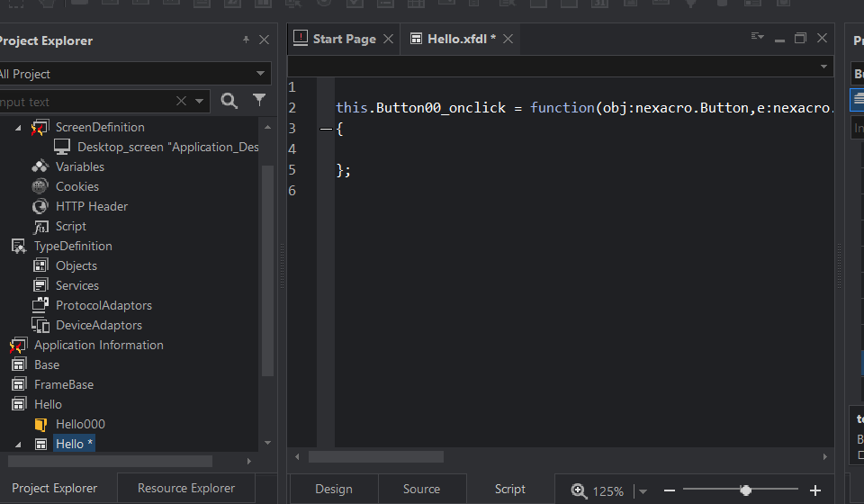This screenshot has width=864, height=504.
Task: Click the editor horizontal scrollbar thumb
Action: [376, 456]
